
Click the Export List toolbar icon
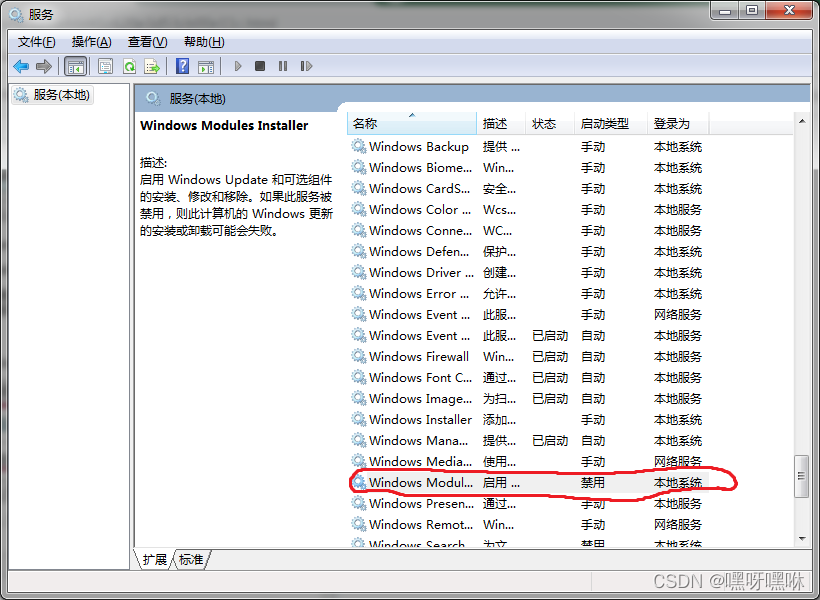[x=152, y=66]
